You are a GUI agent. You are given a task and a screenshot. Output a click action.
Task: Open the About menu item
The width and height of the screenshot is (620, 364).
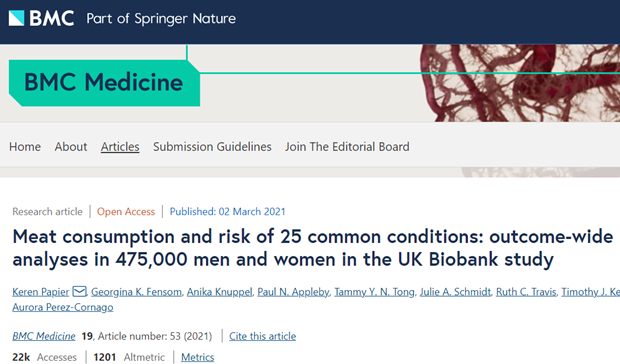[71, 147]
